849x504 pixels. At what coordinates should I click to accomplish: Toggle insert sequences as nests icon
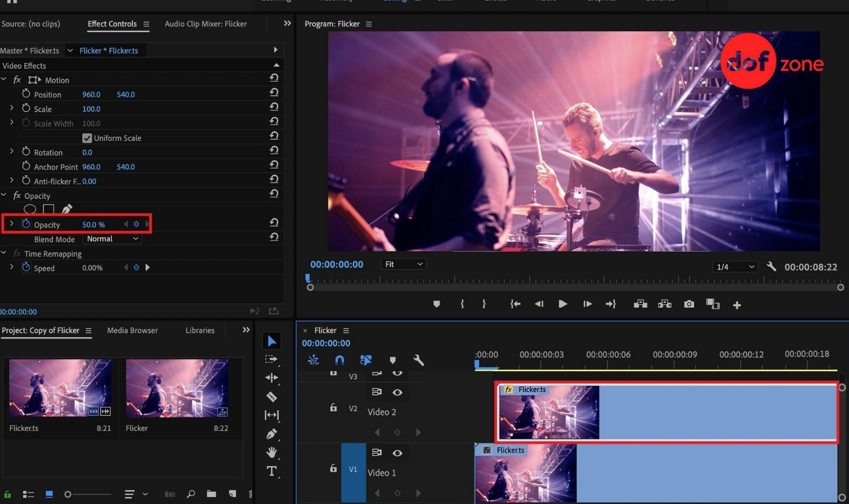tap(313, 360)
